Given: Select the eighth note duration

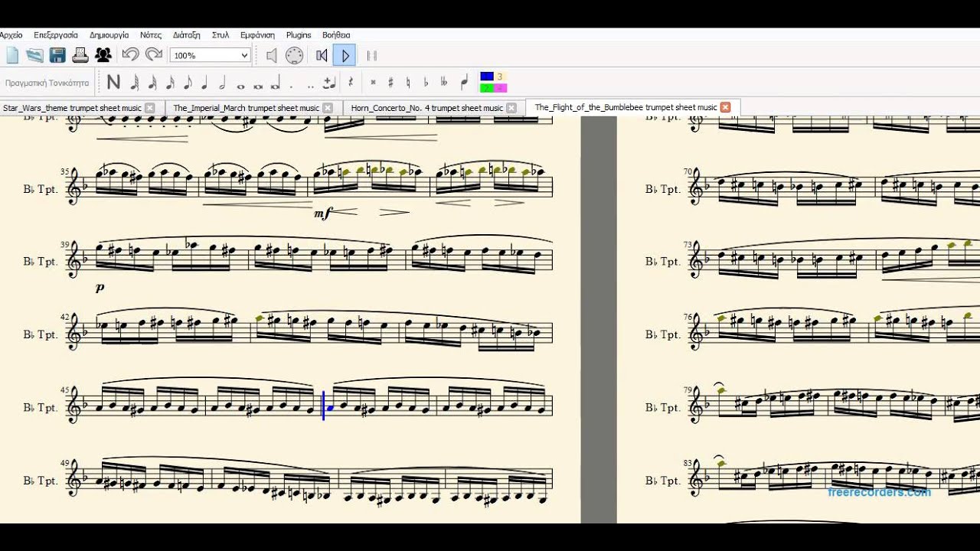Looking at the screenshot, I should (188, 83).
